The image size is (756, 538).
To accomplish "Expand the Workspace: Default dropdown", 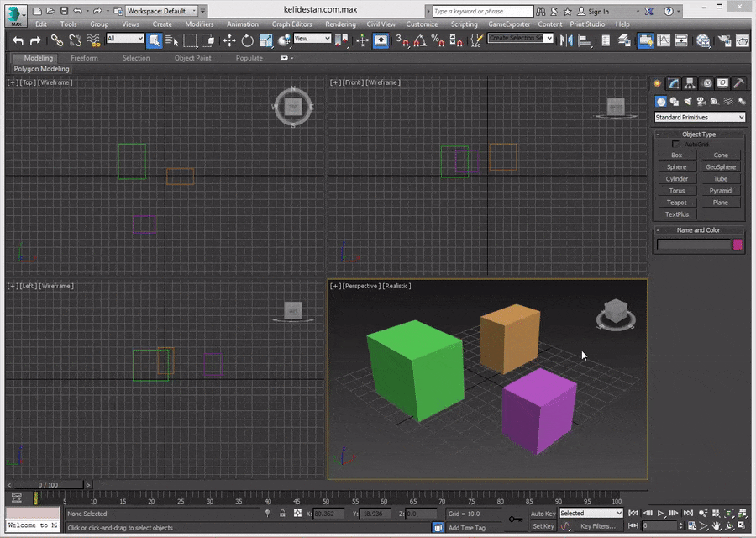I will [x=161, y=11].
